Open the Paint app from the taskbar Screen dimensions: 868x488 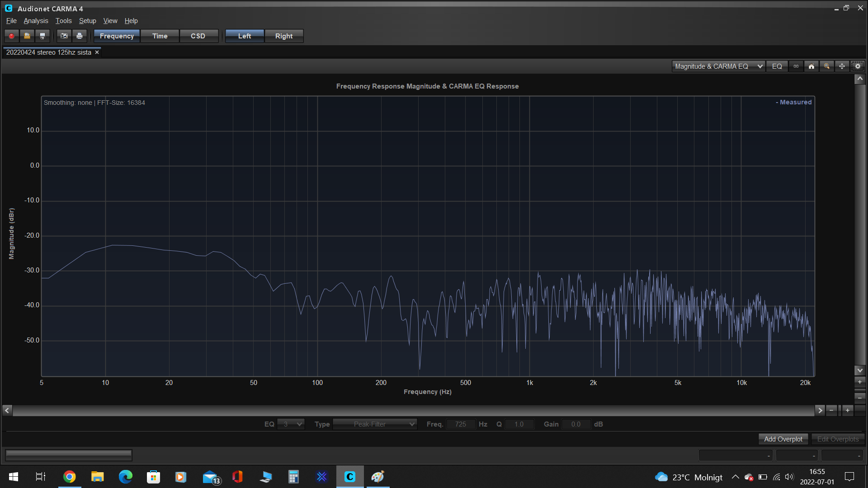[x=377, y=477]
